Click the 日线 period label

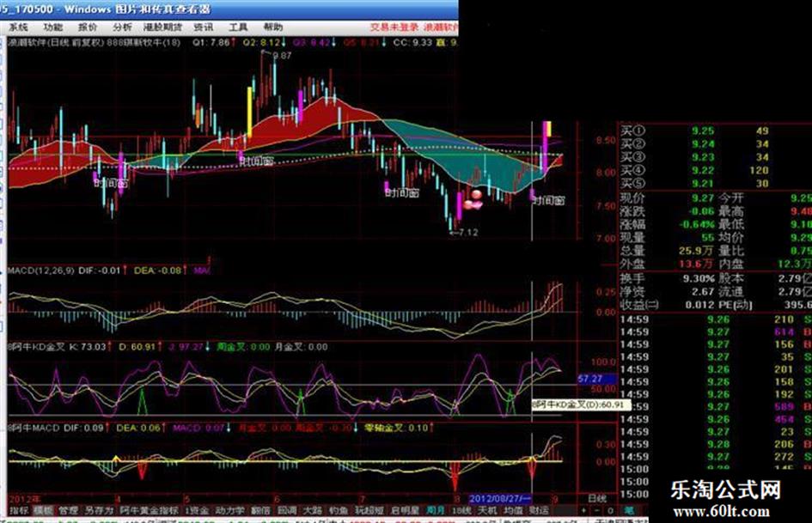[597, 498]
